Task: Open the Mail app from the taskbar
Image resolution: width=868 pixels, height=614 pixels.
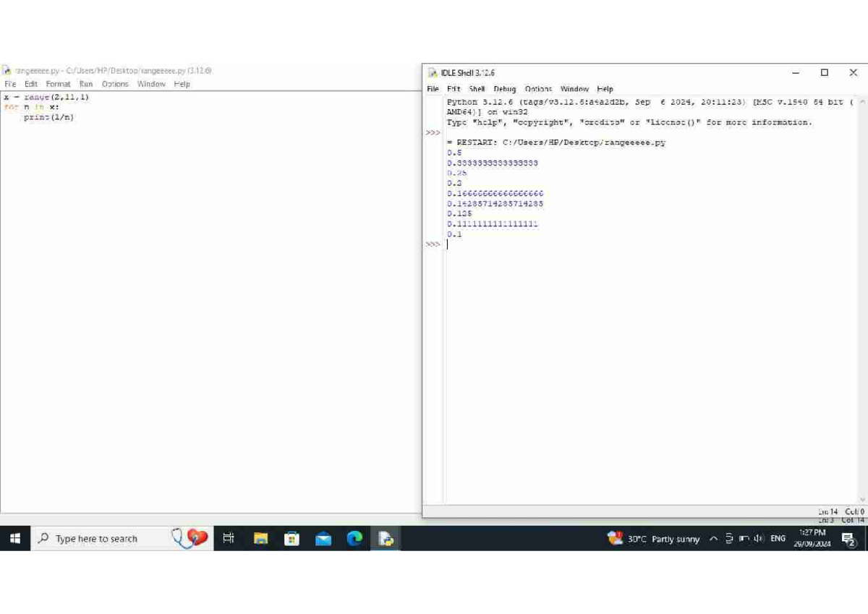Action: 322,538
